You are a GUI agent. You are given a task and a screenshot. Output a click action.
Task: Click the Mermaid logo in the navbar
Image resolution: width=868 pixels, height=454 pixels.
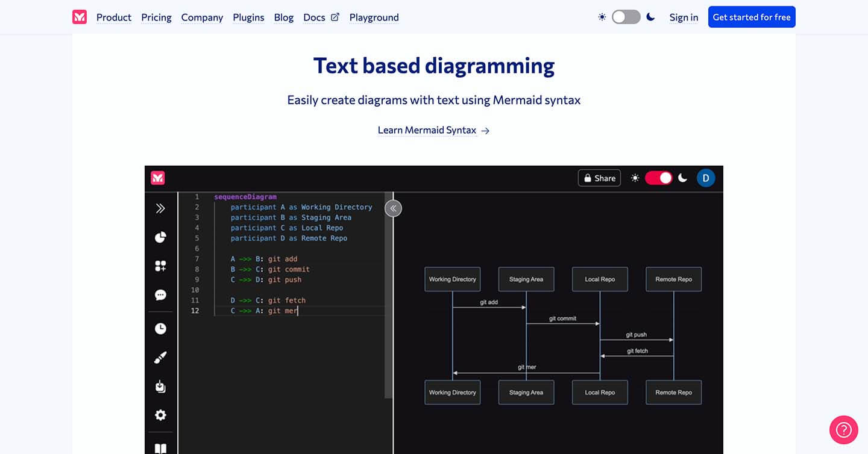[x=80, y=17]
